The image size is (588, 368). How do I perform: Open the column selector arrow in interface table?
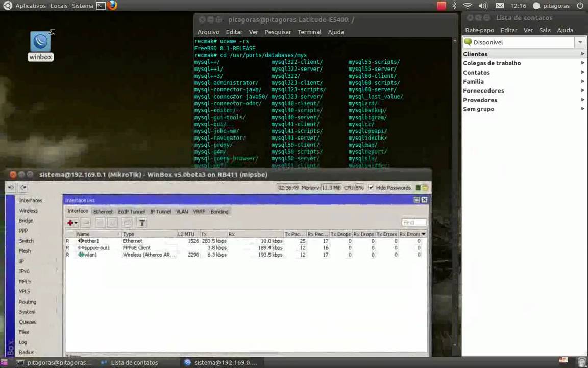pos(424,234)
